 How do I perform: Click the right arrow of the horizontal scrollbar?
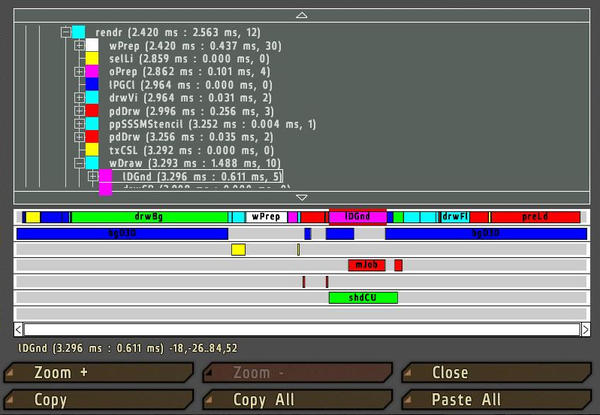[x=585, y=329]
